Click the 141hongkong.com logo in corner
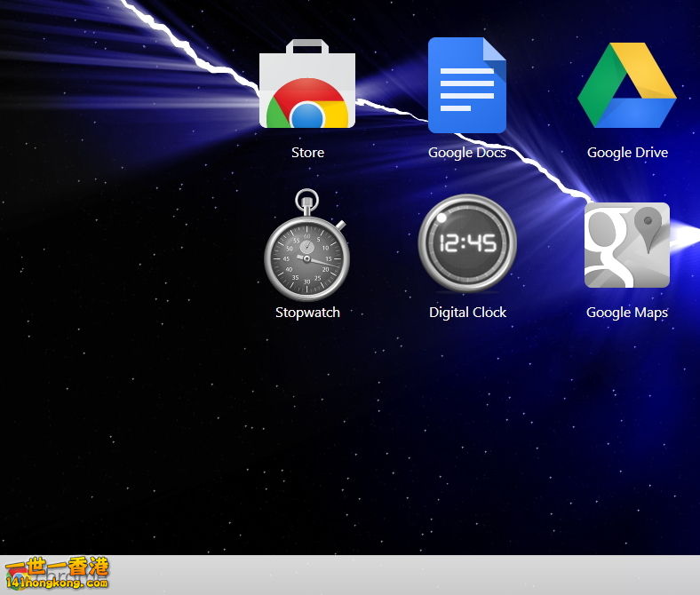The image size is (700, 595). point(56,575)
